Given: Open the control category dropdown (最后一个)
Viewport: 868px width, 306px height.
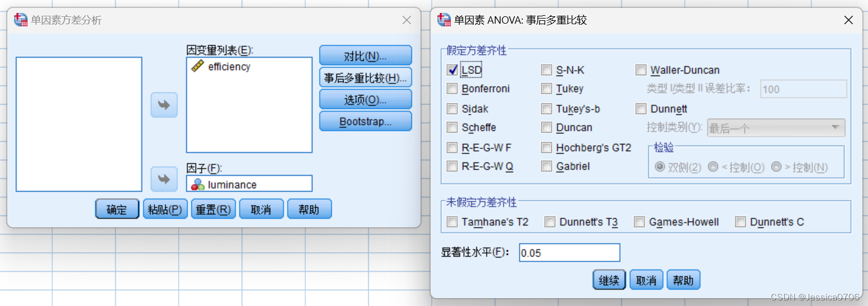Looking at the screenshot, I should point(776,128).
